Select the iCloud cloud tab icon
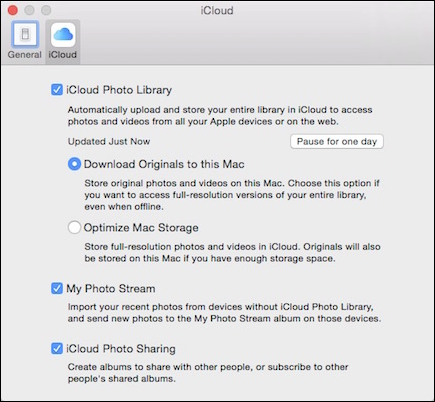 [x=63, y=34]
